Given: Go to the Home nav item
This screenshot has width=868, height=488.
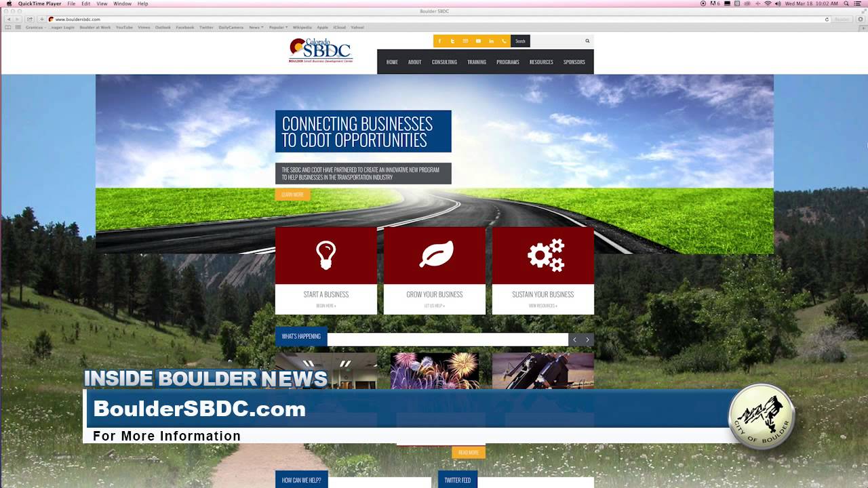Looking at the screenshot, I should pos(392,62).
